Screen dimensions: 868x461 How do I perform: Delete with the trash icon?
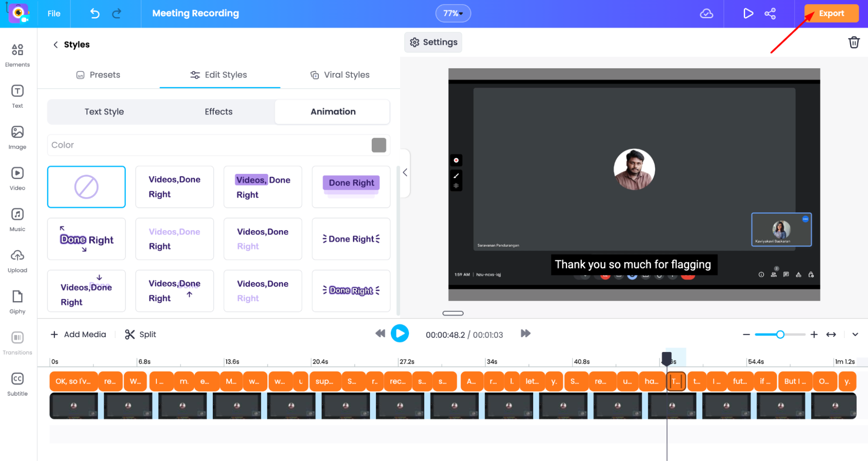(854, 42)
